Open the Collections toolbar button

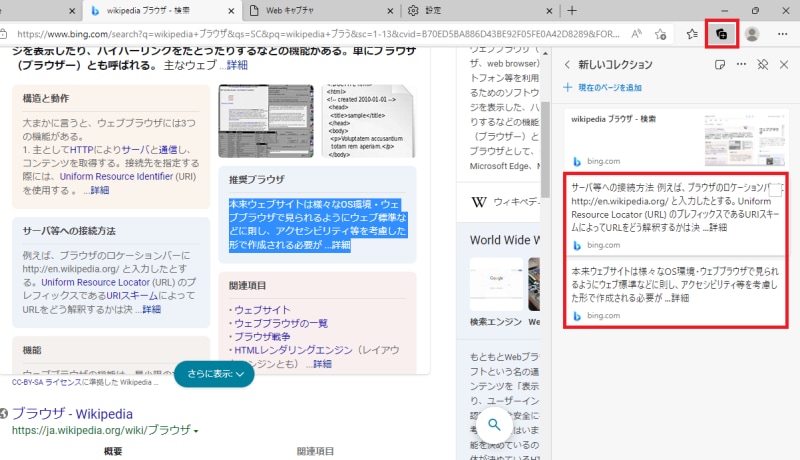click(721, 33)
